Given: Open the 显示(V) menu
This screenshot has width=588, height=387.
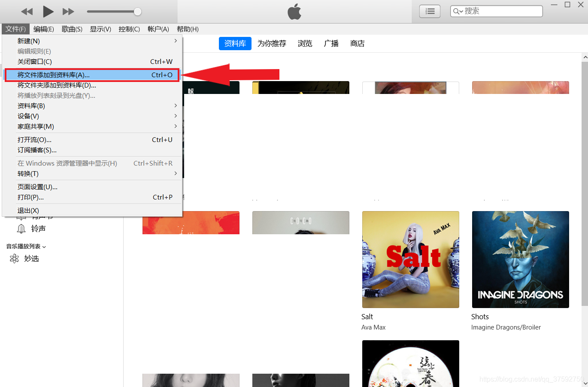Looking at the screenshot, I should pos(100,29).
